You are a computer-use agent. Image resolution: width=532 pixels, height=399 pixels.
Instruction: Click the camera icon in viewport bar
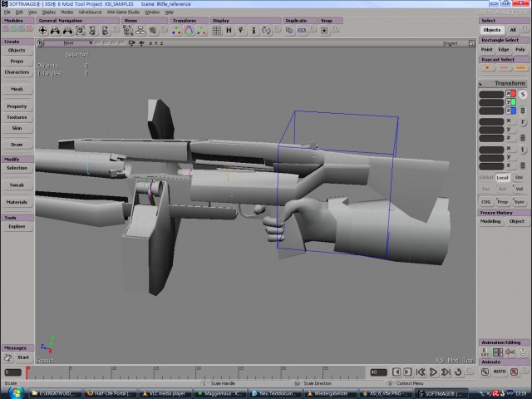tap(131, 43)
